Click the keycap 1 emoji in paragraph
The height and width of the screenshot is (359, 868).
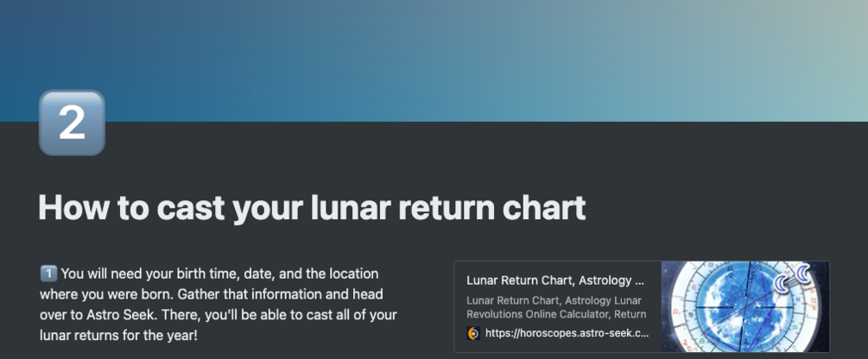coord(48,274)
